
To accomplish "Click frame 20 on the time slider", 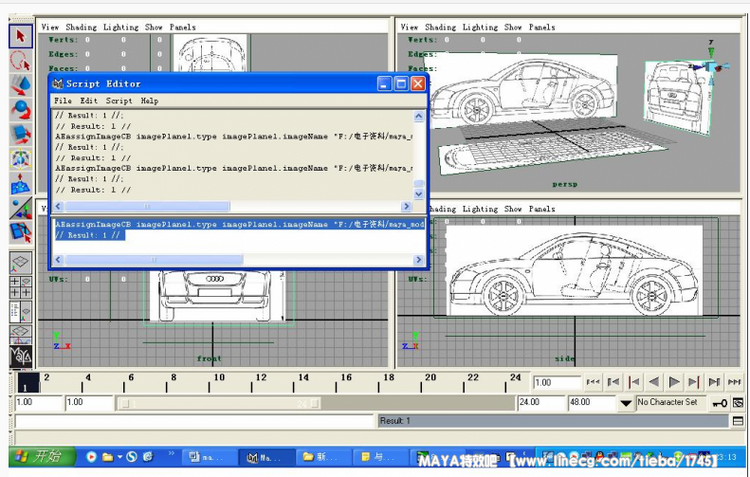I will [x=430, y=382].
